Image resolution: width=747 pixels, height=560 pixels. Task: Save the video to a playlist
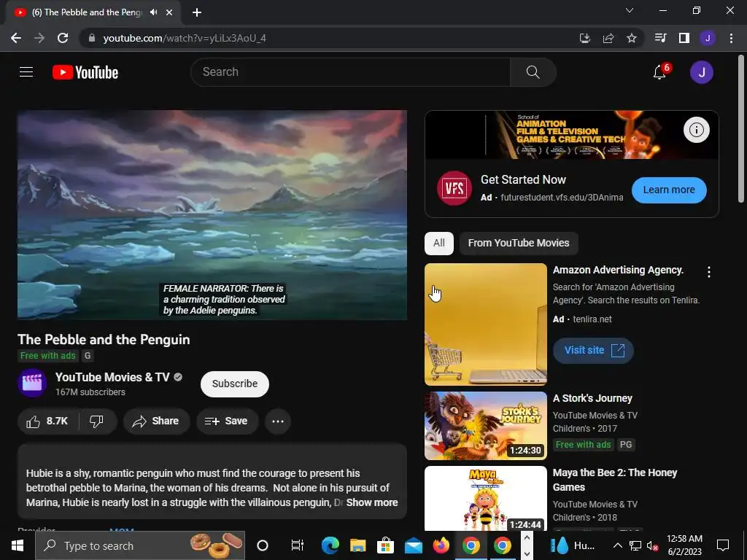pyautogui.click(x=227, y=421)
